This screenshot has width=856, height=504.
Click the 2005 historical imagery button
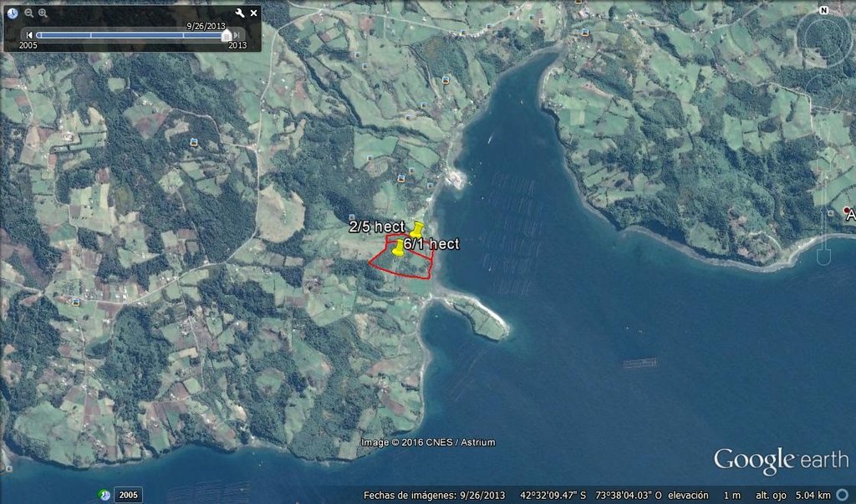coord(128,495)
